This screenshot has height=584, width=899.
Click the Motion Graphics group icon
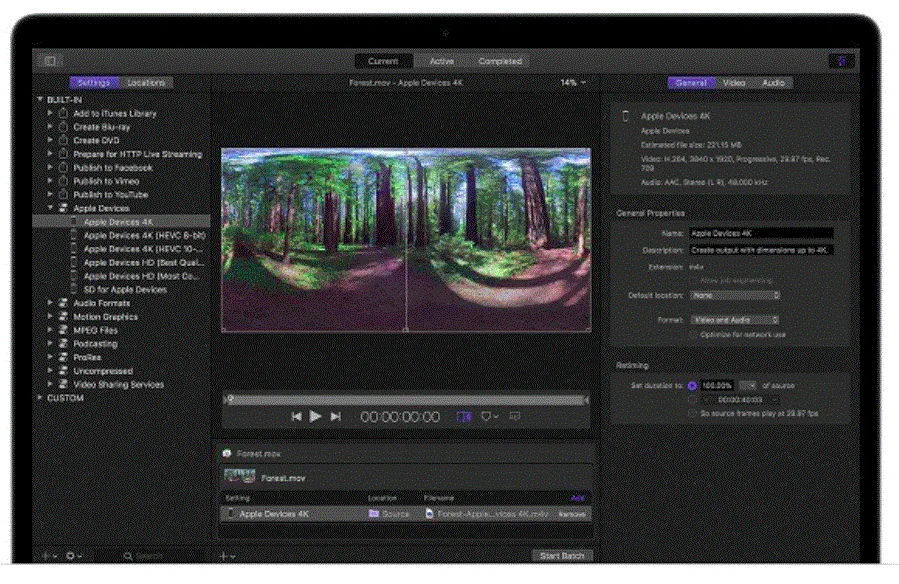[64, 316]
